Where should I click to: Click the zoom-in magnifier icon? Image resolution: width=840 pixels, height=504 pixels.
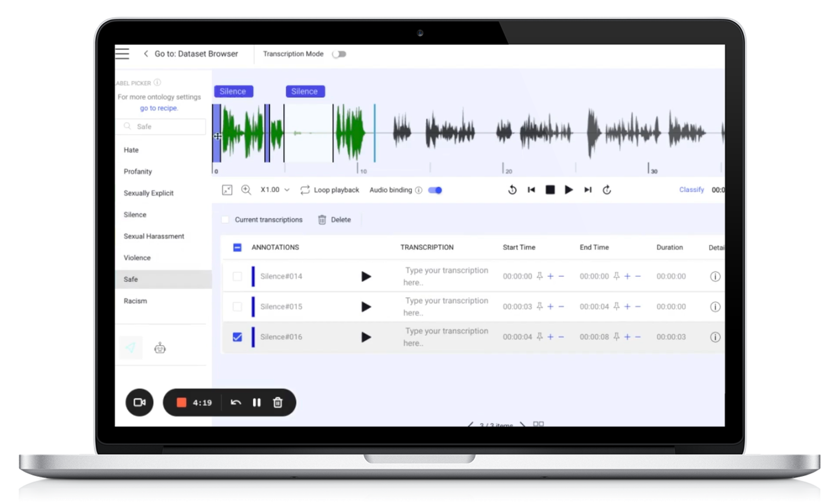tap(246, 190)
